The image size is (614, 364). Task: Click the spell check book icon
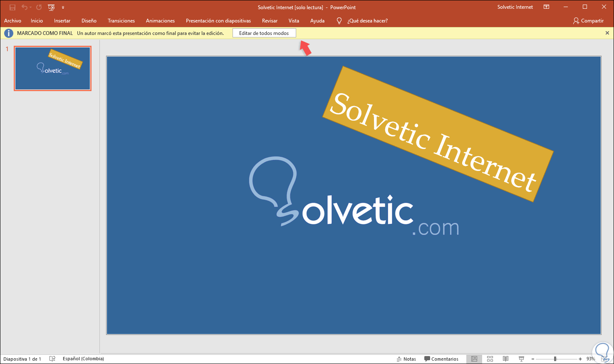click(x=52, y=359)
